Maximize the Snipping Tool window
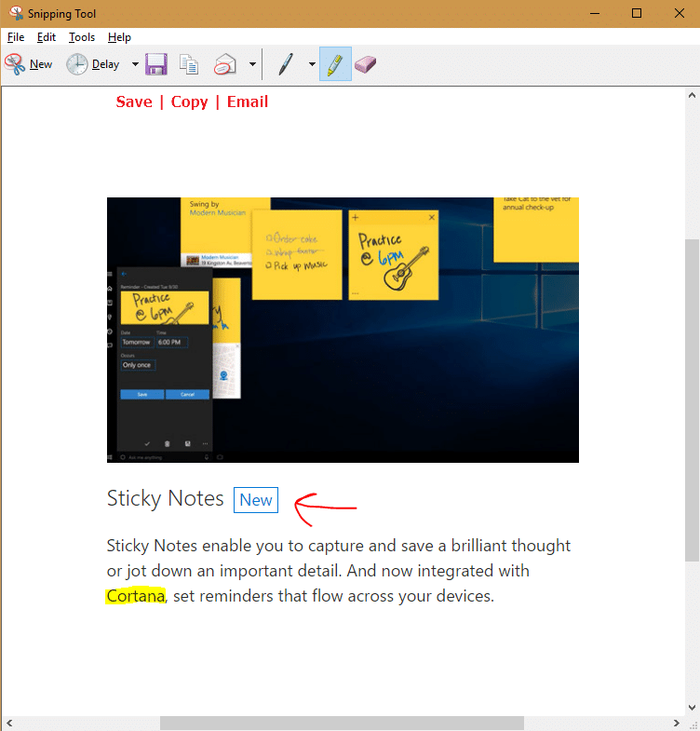This screenshot has width=700, height=731. pos(637,13)
